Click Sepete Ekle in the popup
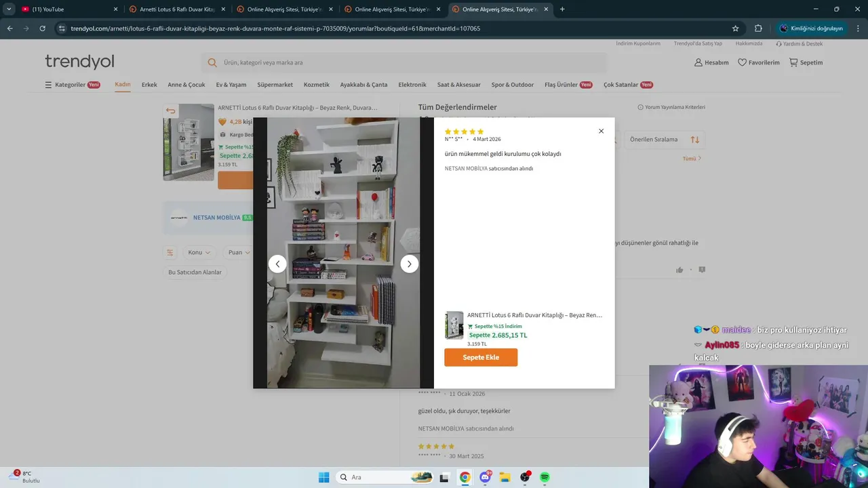 coord(481,357)
